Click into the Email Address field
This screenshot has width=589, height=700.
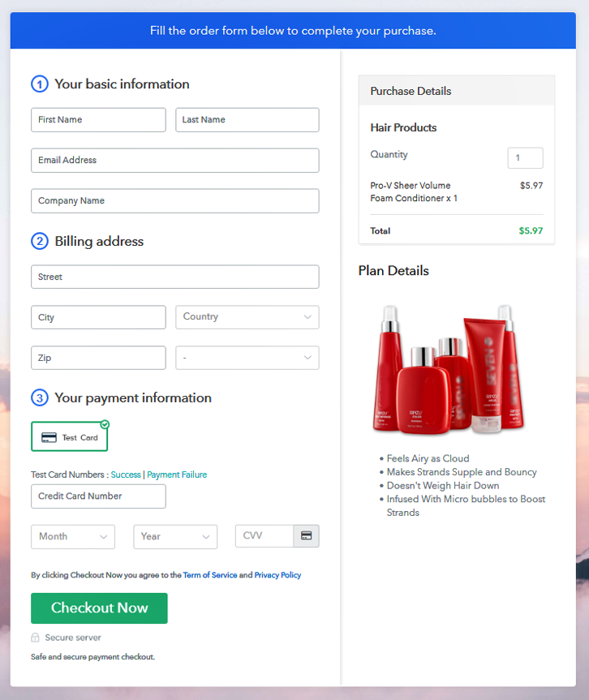point(174,161)
